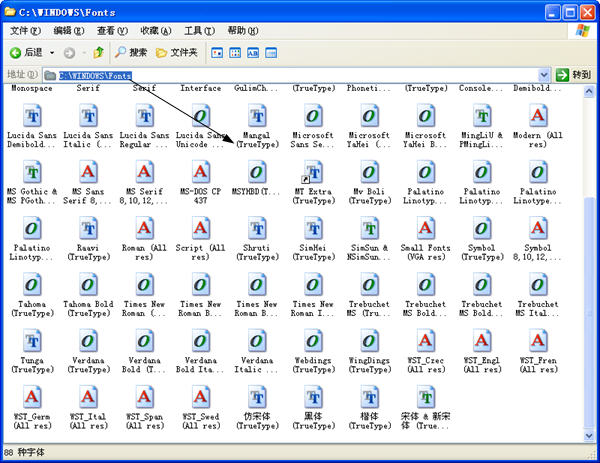Screen dimensions: 600x463
Task: Expand the address bar dropdown
Action: click(x=544, y=75)
